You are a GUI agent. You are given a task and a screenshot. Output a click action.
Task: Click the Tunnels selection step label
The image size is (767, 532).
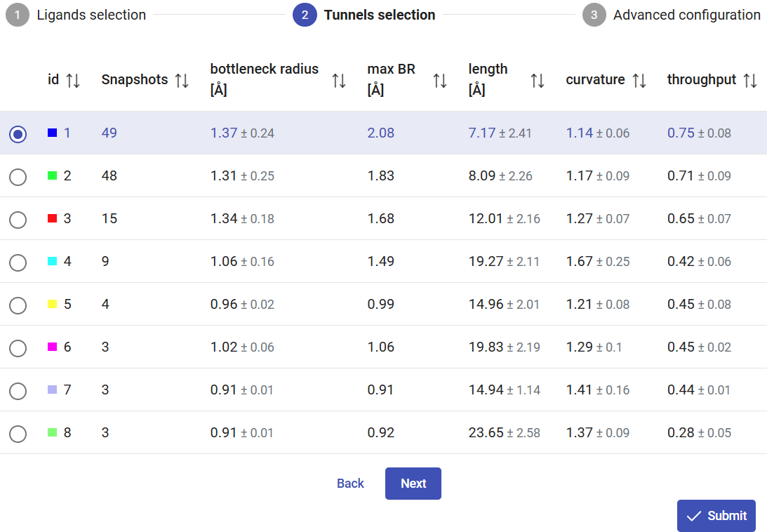[379, 15]
